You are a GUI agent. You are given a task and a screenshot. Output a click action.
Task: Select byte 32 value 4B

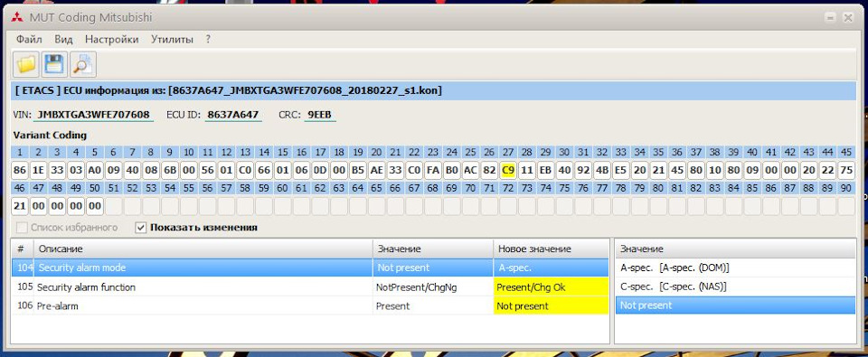point(602,171)
